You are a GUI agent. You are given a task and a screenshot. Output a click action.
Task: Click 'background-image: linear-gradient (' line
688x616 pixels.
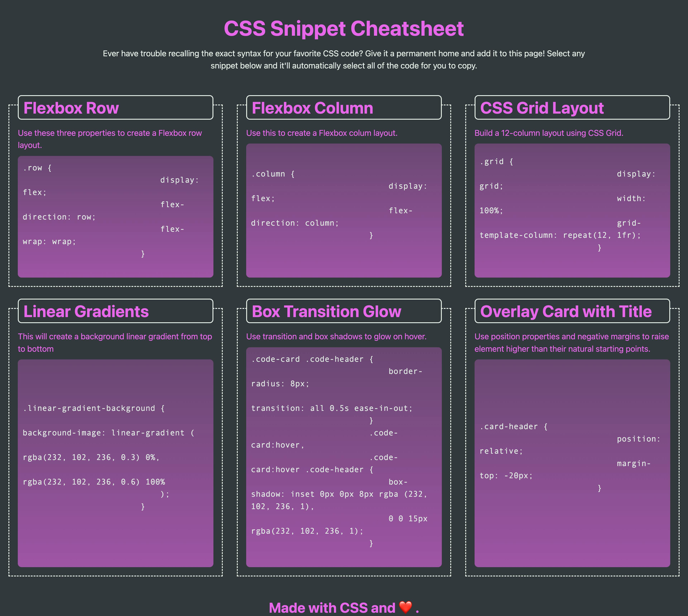pos(109,433)
